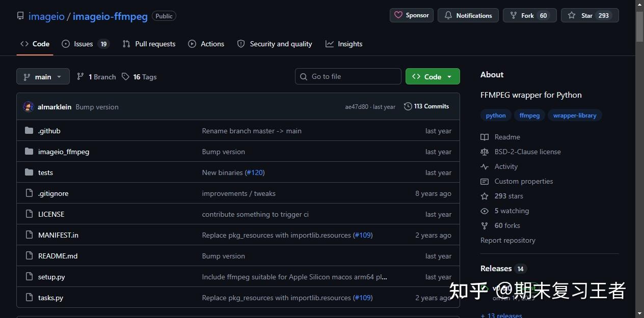Open the Insights tab

point(344,44)
